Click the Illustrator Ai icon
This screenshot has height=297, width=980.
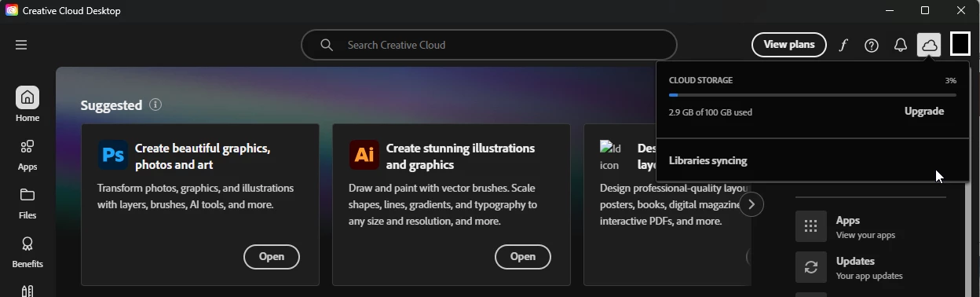[x=364, y=156]
